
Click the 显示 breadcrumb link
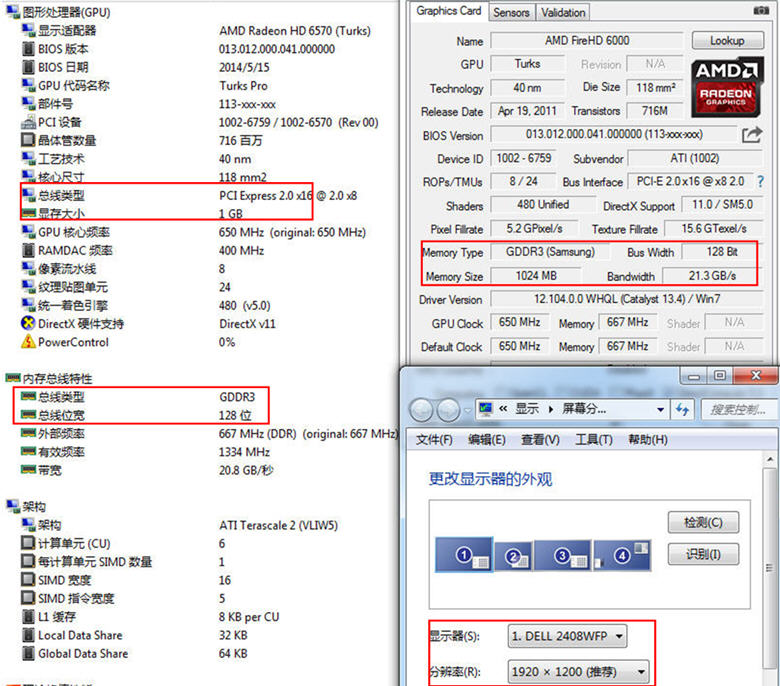point(527,409)
